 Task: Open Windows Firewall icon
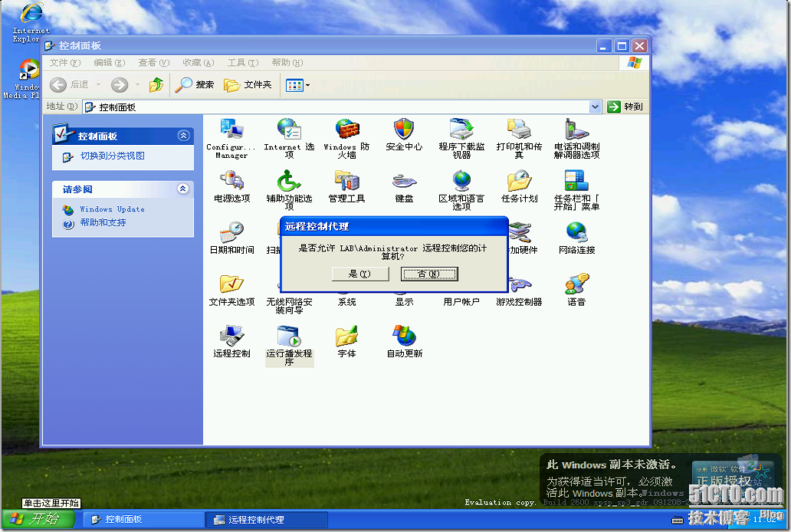pyautogui.click(x=346, y=138)
